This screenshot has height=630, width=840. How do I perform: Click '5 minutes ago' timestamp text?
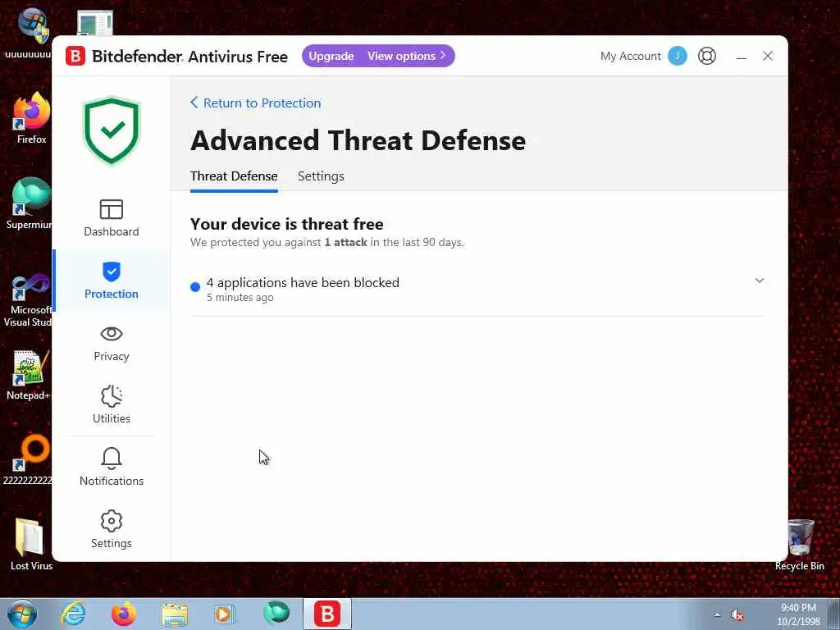coord(240,298)
